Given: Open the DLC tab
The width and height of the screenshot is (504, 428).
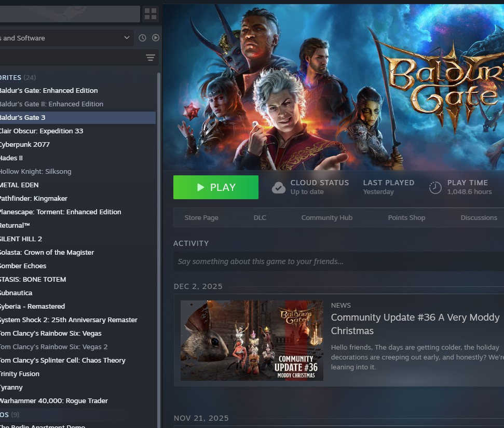Looking at the screenshot, I should pos(260,217).
